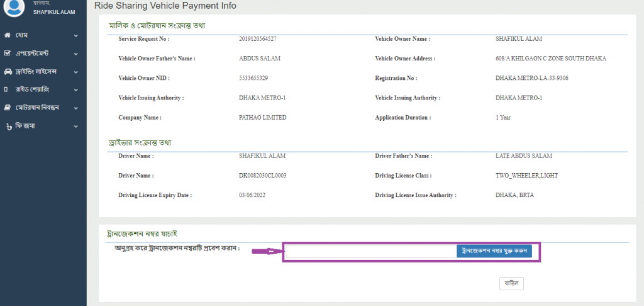Screen dimensions: 644x306
Task: Click the taka icon for fee deposit
Action: tap(9, 126)
